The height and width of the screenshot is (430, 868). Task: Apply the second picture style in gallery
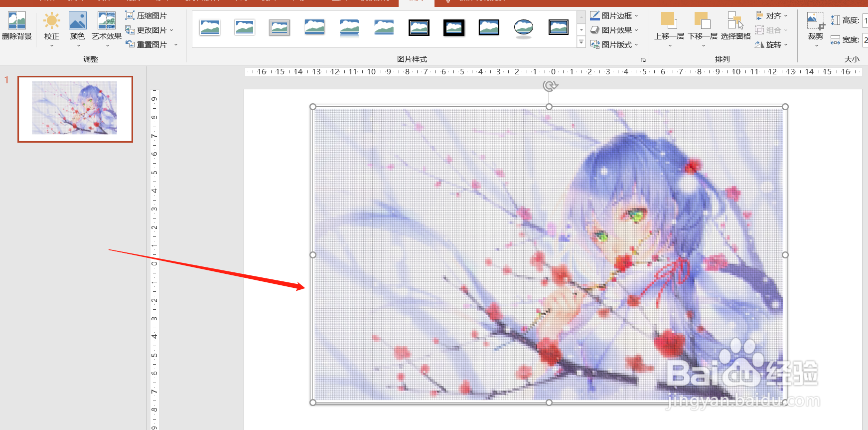point(245,27)
